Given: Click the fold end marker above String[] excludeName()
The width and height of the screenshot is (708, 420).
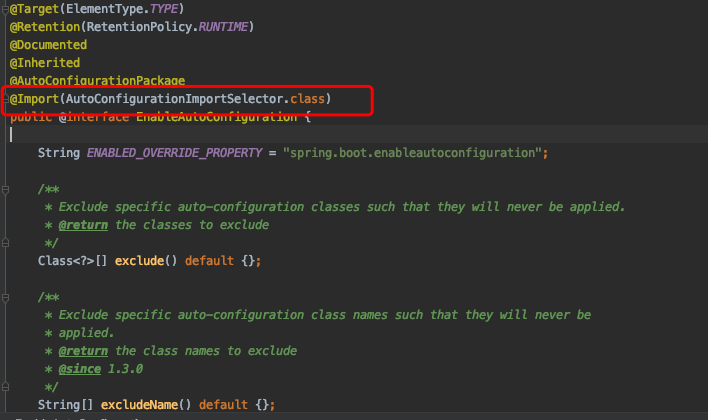Looking at the screenshot, I should 5,387.
